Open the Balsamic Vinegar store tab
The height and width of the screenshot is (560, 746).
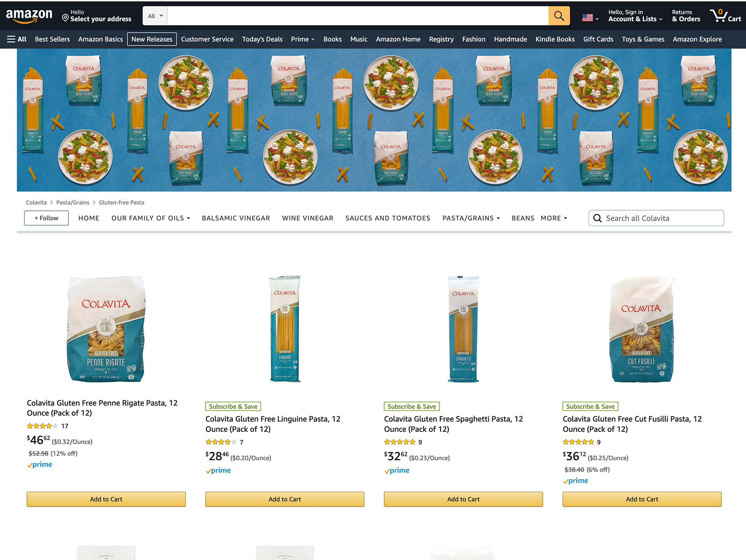tap(236, 218)
